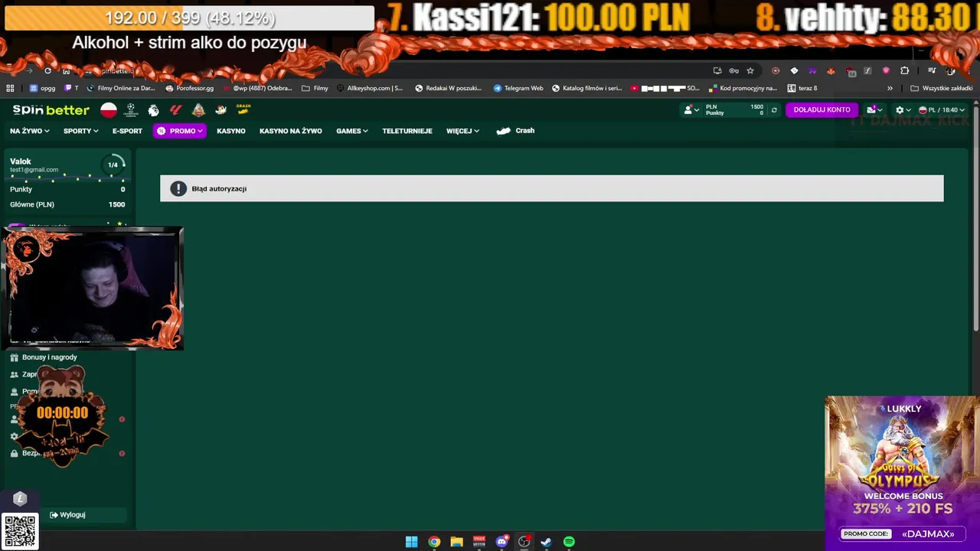The image size is (980, 551).
Task: Open the Crash game menu item
Action: click(515, 131)
